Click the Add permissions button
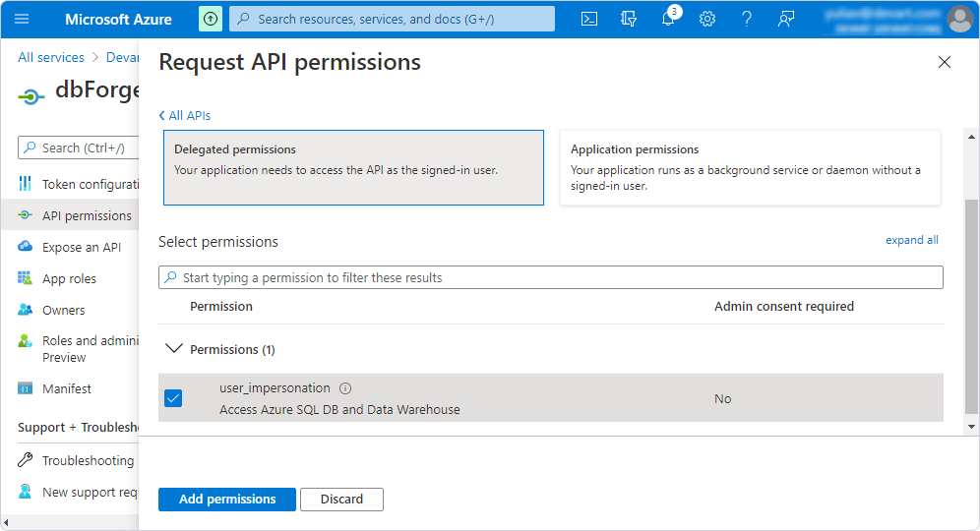 pyautogui.click(x=227, y=500)
